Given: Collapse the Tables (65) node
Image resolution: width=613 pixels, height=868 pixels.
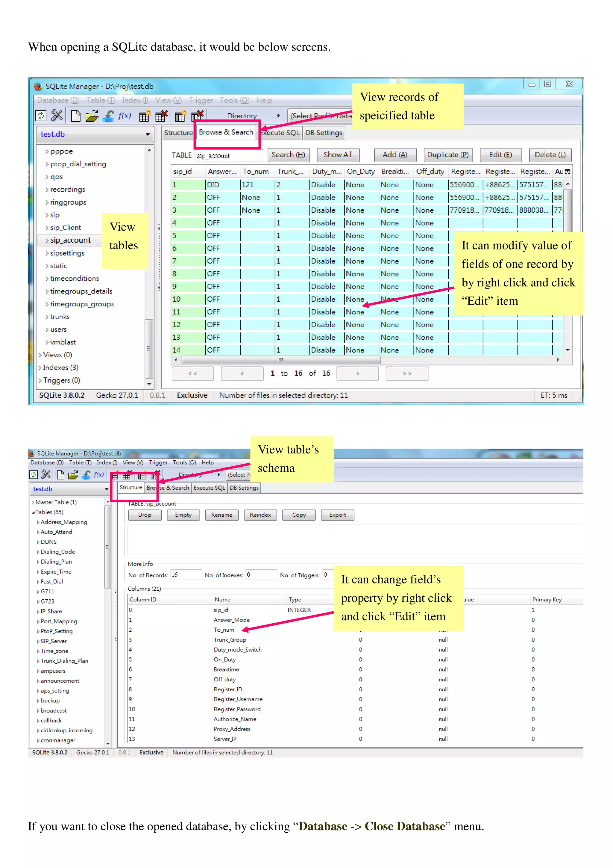Looking at the screenshot, I should coord(33,512).
